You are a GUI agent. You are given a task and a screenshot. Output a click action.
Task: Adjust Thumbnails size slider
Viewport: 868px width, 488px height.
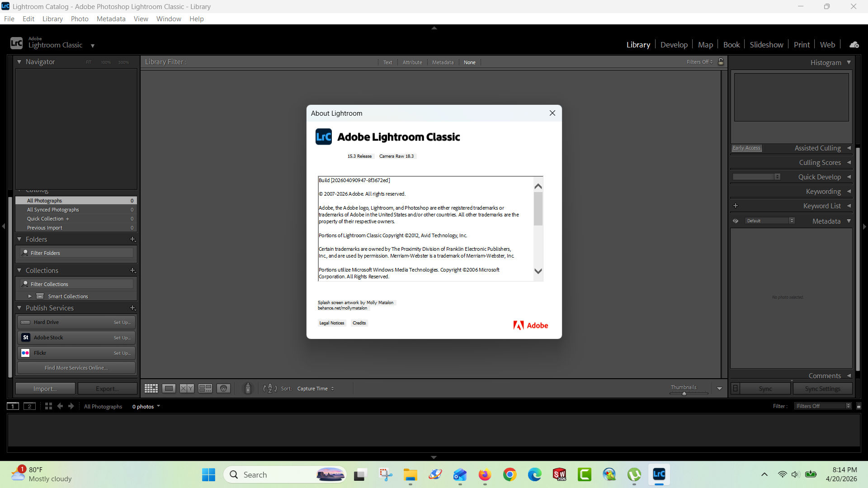click(684, 394)
